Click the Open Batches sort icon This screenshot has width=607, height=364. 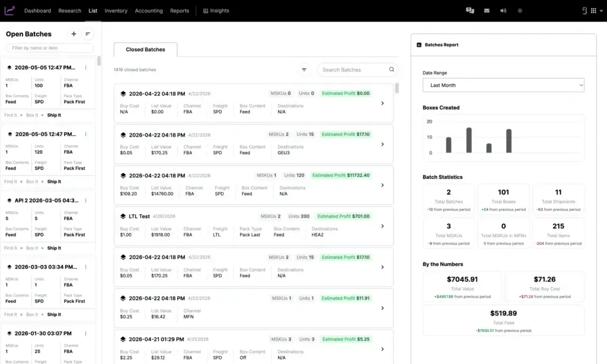[88, 34]
